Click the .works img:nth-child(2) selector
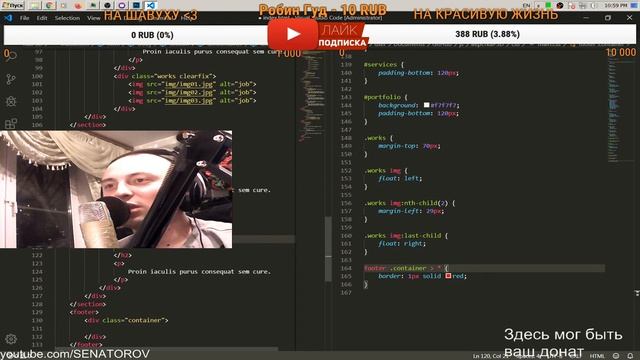Screen dimensions: 640x360 [x=409, y=203]
